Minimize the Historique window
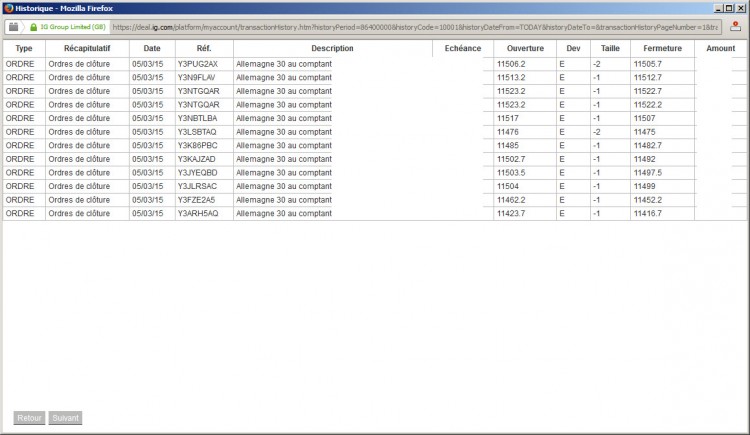The width and height of the screenshot is (750, 435). 718,8
